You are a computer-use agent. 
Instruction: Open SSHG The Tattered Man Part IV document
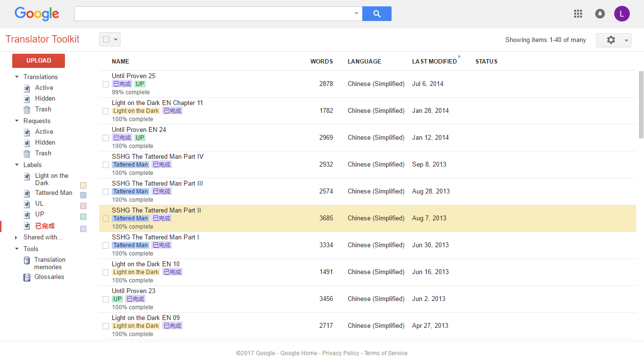(x=158, y=157)
